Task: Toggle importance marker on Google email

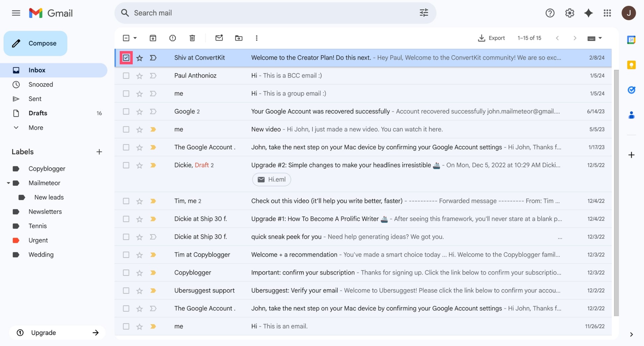Action: [153, 111]
